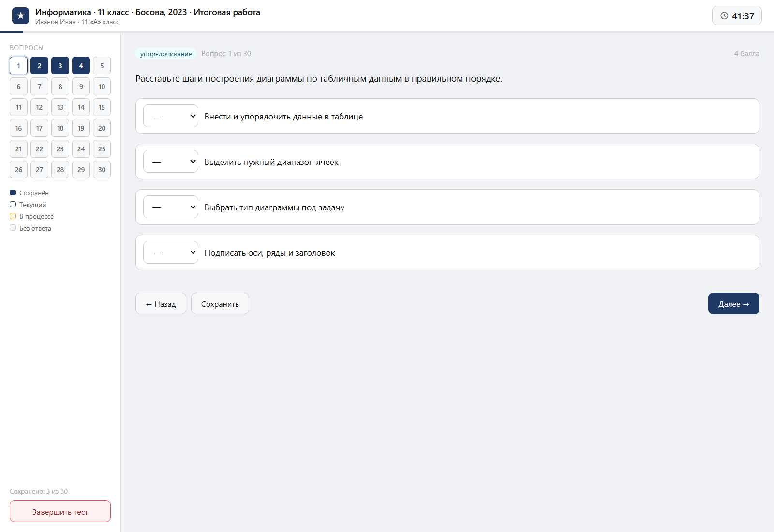Open order dropdown for 'Внести и упорядочить данные'

coord(171,116)
